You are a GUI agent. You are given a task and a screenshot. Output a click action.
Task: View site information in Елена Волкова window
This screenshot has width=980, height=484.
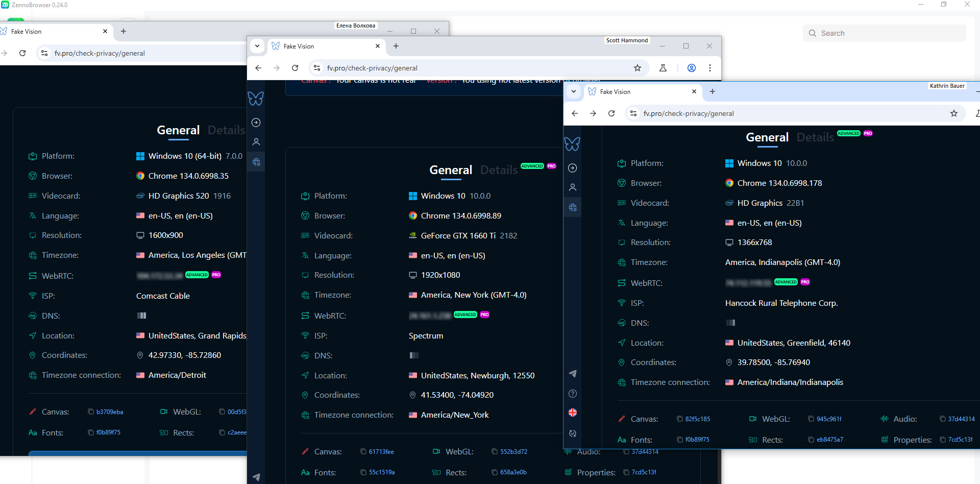coord(44,53)
